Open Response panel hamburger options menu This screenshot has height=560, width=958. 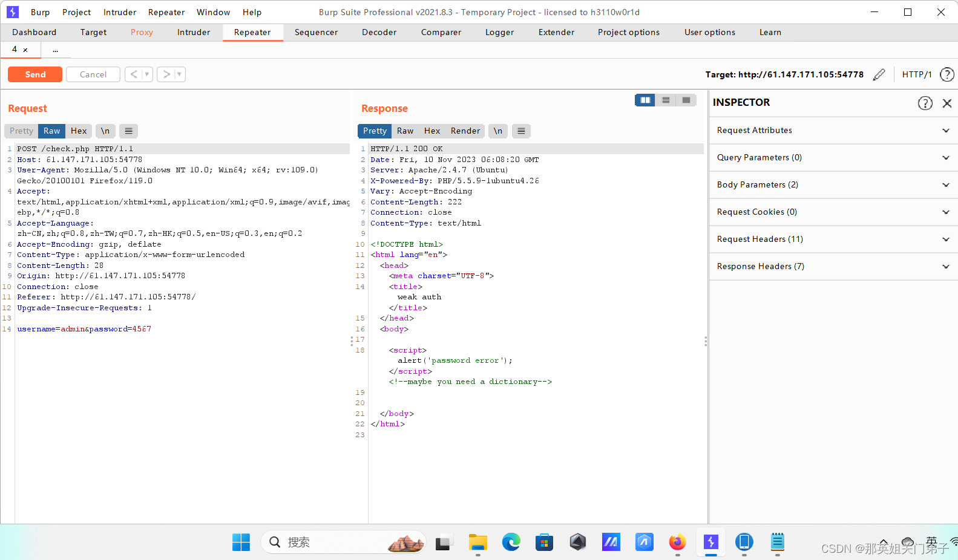[521, 131]
